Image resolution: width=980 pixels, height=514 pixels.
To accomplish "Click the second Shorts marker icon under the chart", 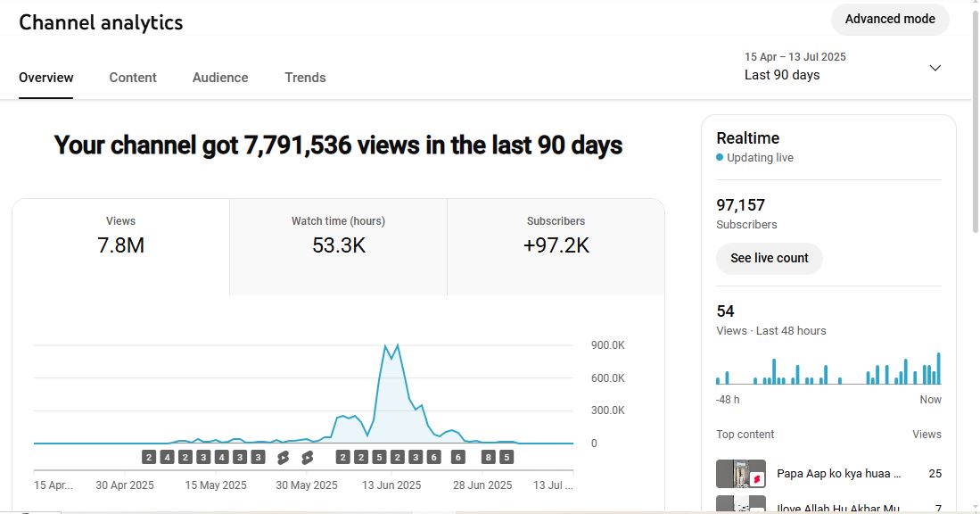I will pos(307,458).
